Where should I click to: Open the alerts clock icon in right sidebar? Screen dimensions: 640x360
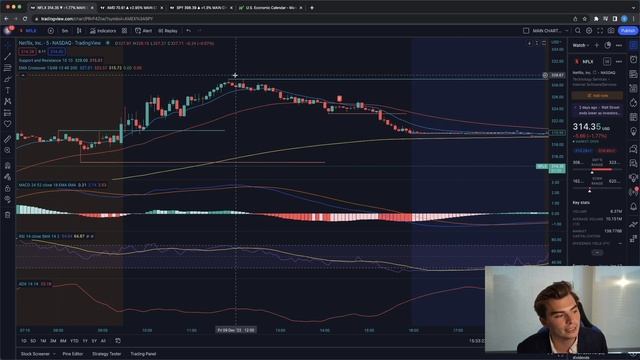633,60
